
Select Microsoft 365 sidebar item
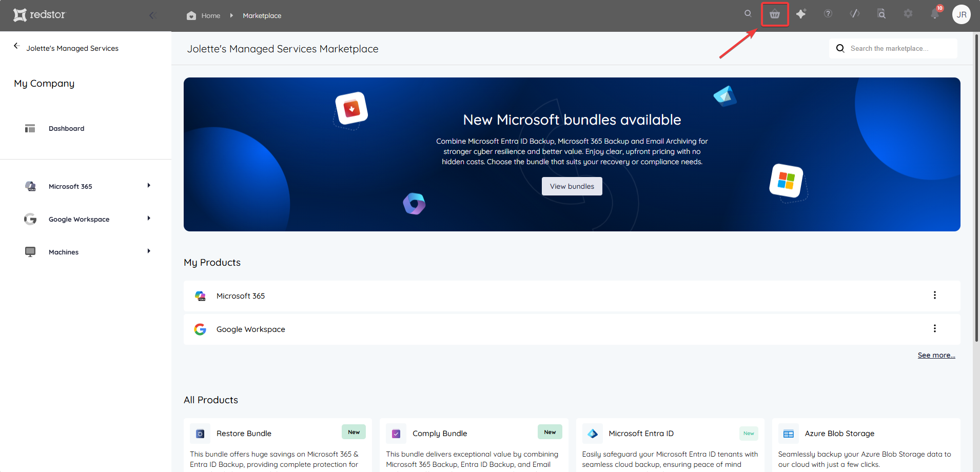click(71, 186)
